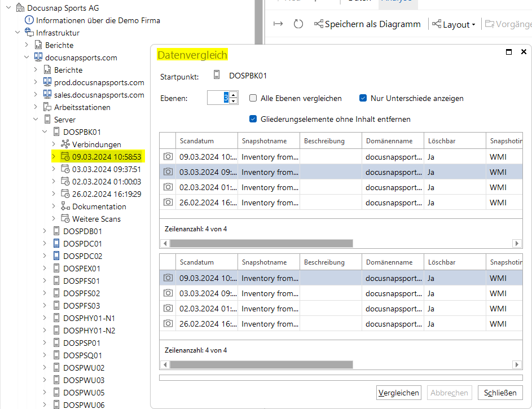Image resolution: width=532 pixels, height=409 pixels.
Task: Click the Arbeitsstationen icon
Action: click(47, 107)
